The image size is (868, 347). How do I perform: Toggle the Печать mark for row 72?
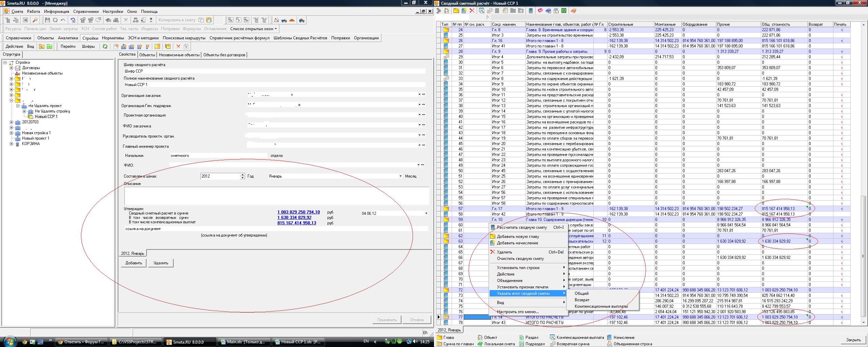tap(841, 290)
